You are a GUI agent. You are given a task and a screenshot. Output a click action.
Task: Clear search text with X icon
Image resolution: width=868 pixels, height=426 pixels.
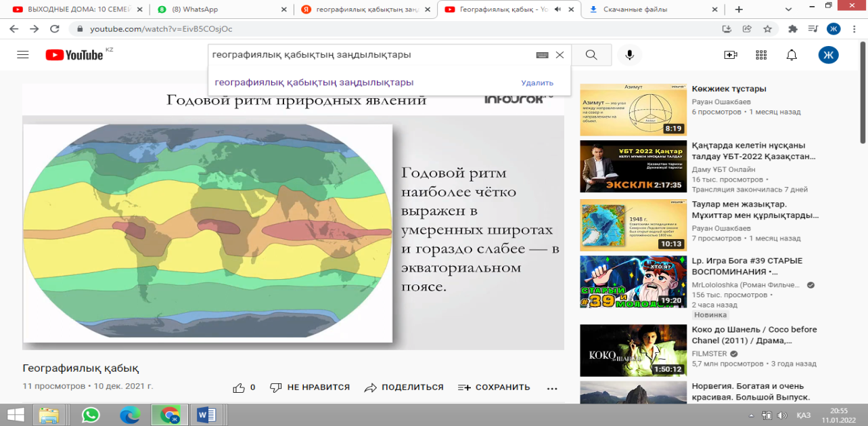(559, 55)
